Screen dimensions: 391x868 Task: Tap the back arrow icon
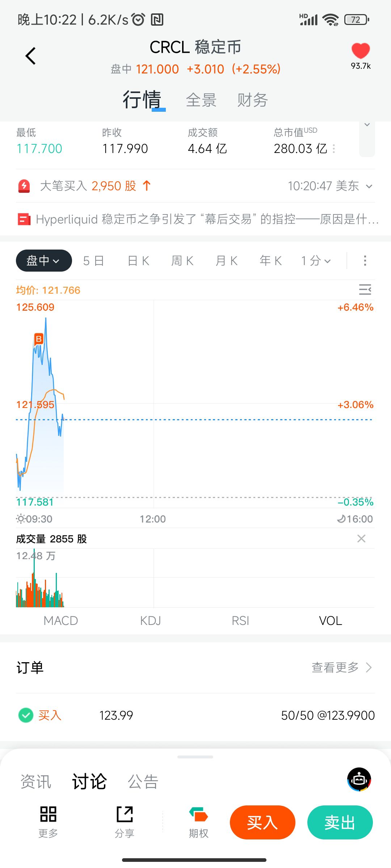(31, 56)
